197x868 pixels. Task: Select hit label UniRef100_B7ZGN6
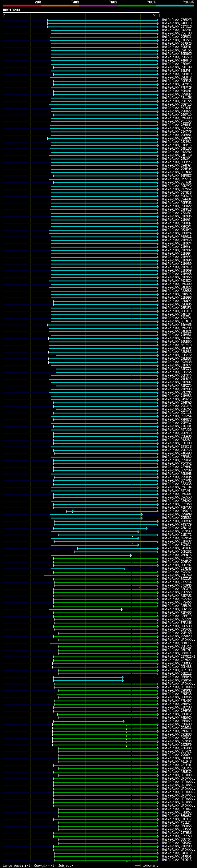[177, 586]
